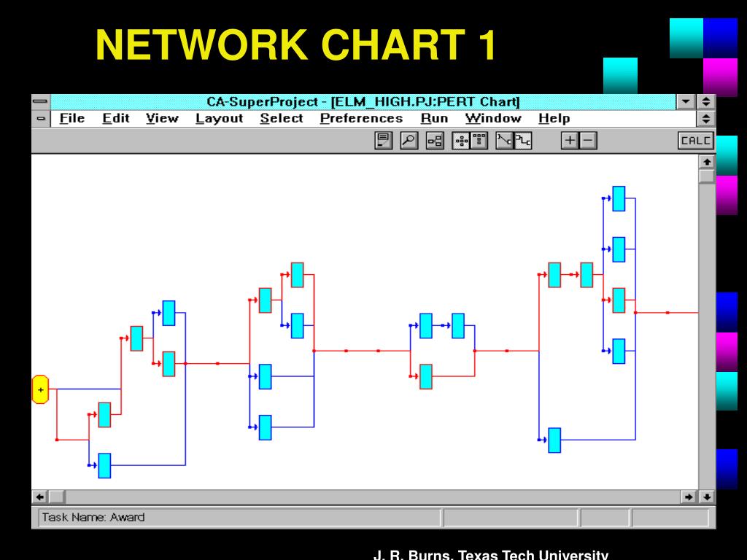Click the vertical scrollbar up arrow

pyautogui.click(x=707, y=163)
